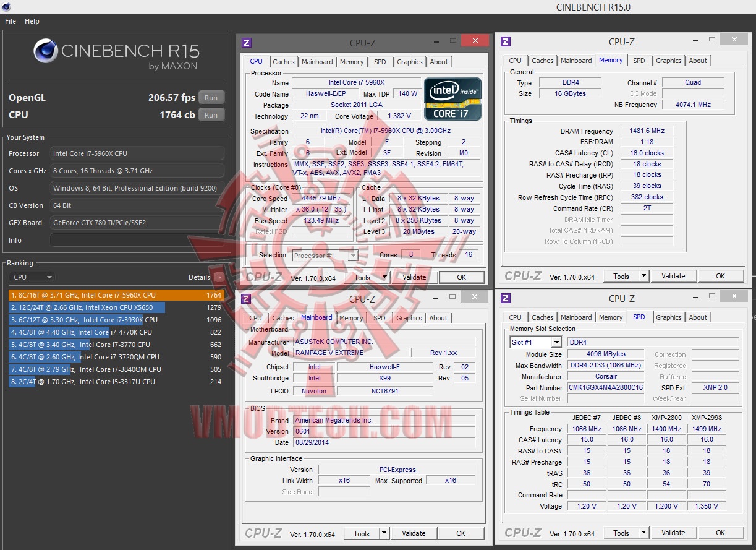
Task: Click OK in the Memory window
Action: [x=720, y=276]
